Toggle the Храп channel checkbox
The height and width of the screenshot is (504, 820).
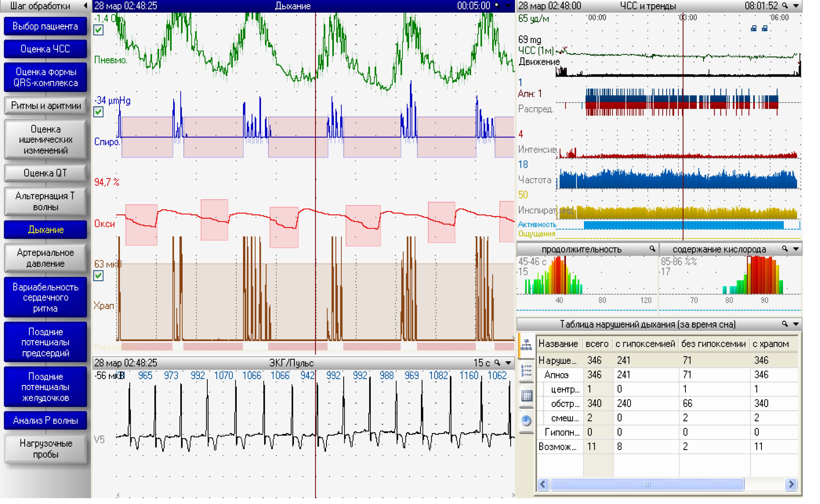(x=98, y=276)
